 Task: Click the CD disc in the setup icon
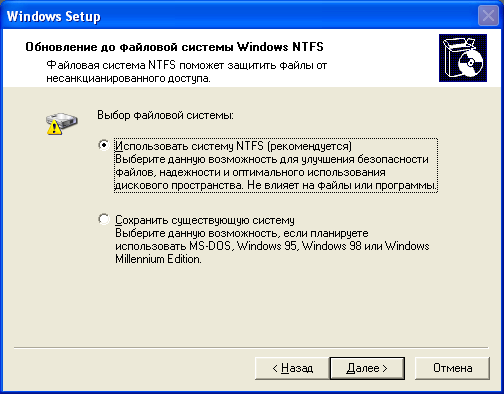pyautogui.click(x=471, y=63)
